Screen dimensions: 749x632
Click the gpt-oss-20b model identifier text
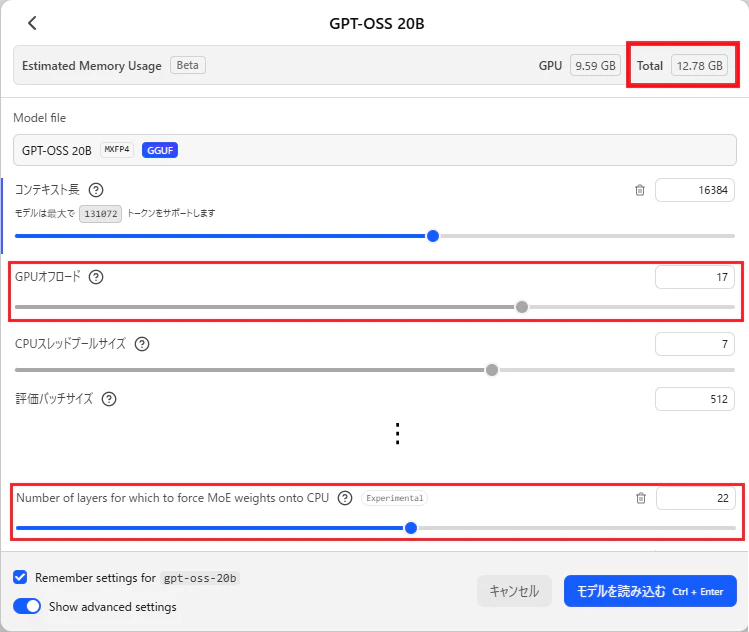pyautogui.click(x=200, y=578)
